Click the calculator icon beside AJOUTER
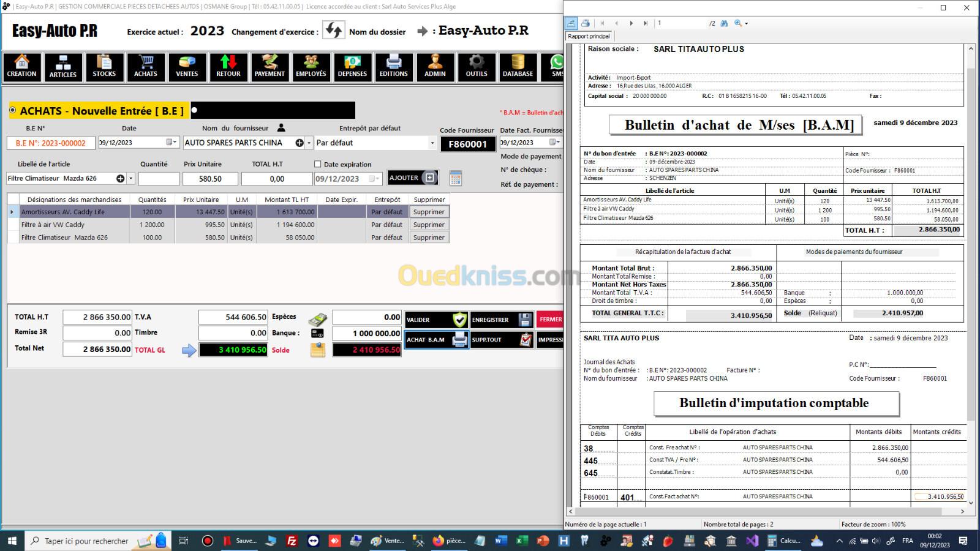980x551 pixels. point(455,178)
